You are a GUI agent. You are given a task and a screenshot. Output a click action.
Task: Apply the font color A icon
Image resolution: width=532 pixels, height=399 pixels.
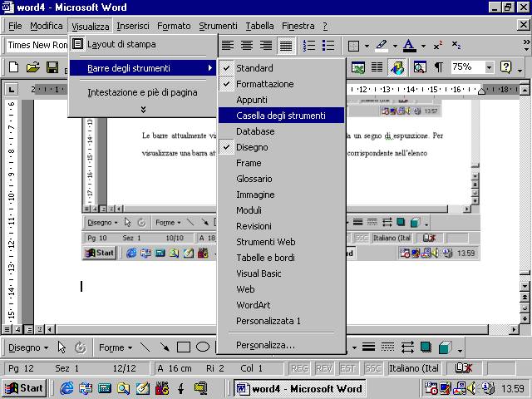(x=410, y=46)
